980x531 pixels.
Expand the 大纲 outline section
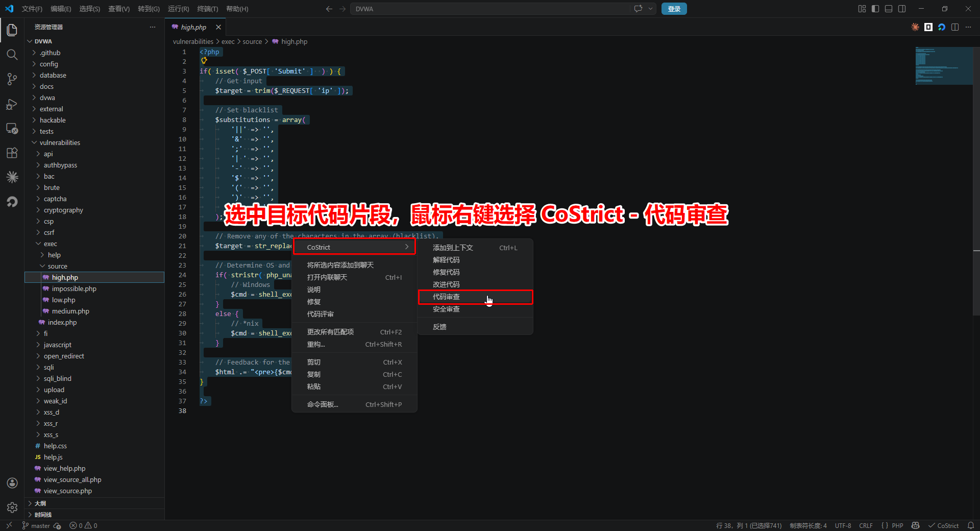(40, 503)
